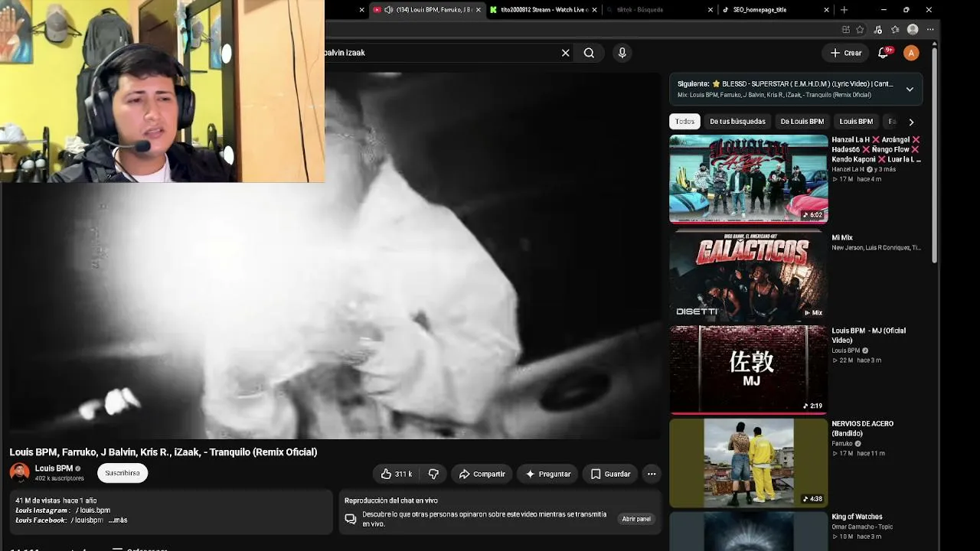Image resolution: width=980 pixels, height=551 pixels.
Task: Open the King of Watches title
Action: pyautogui.click(x=857, y=517)
